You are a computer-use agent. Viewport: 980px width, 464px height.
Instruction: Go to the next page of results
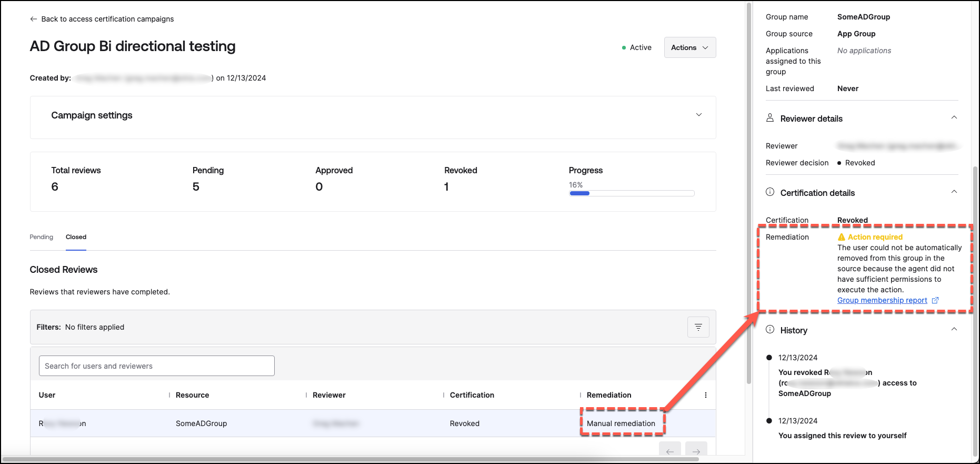pos(696,451)
